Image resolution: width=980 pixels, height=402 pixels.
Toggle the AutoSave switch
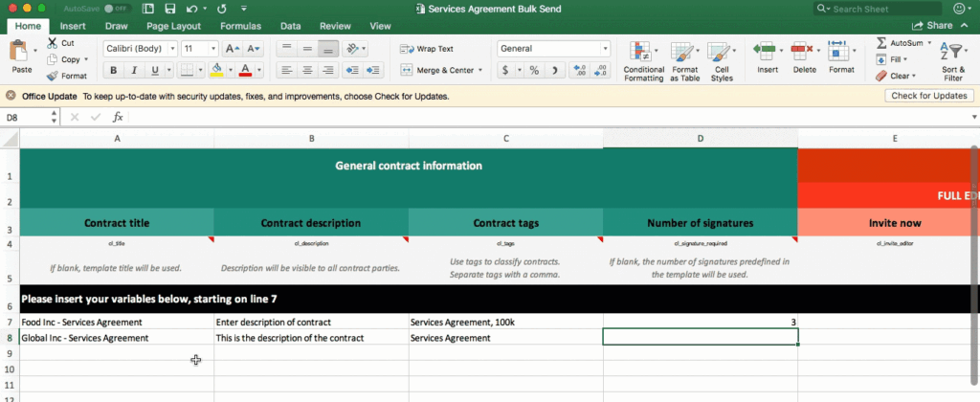(x=117, y=9)
